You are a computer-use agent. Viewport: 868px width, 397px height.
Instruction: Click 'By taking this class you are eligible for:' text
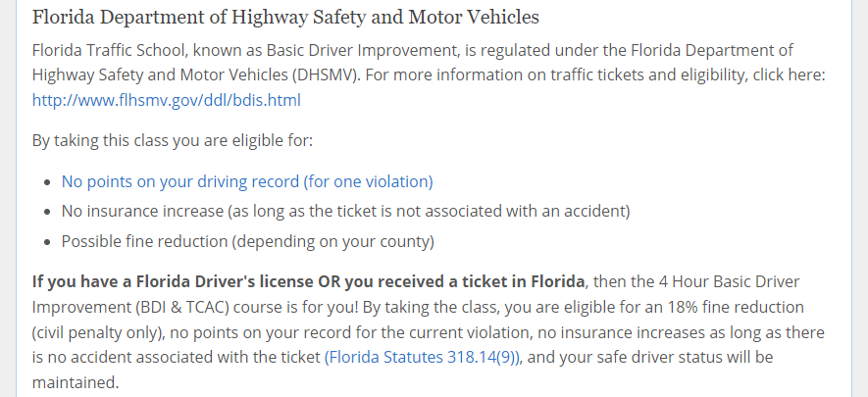[173, 140]
